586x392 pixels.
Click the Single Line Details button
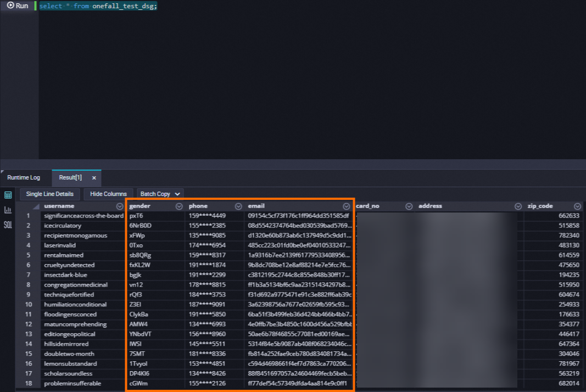(x=50, y=194)
